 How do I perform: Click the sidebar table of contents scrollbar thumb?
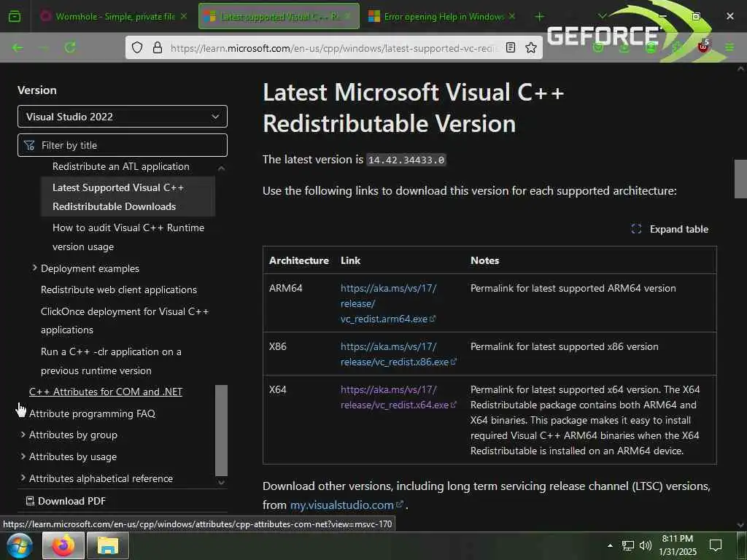pos(221,430)
